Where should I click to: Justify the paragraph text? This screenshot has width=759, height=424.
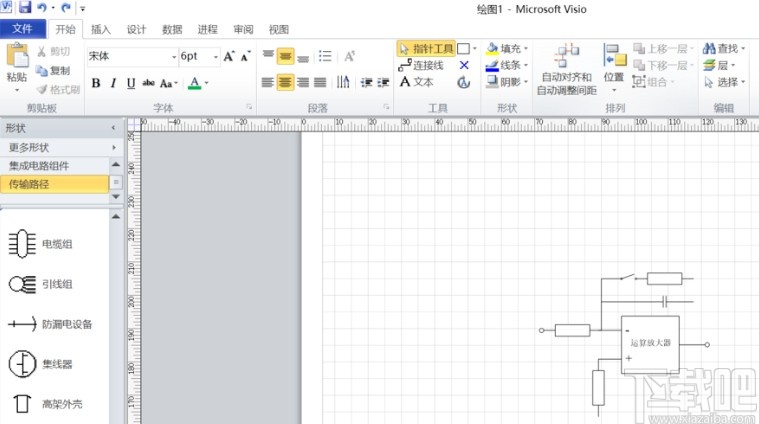point(320,82)
